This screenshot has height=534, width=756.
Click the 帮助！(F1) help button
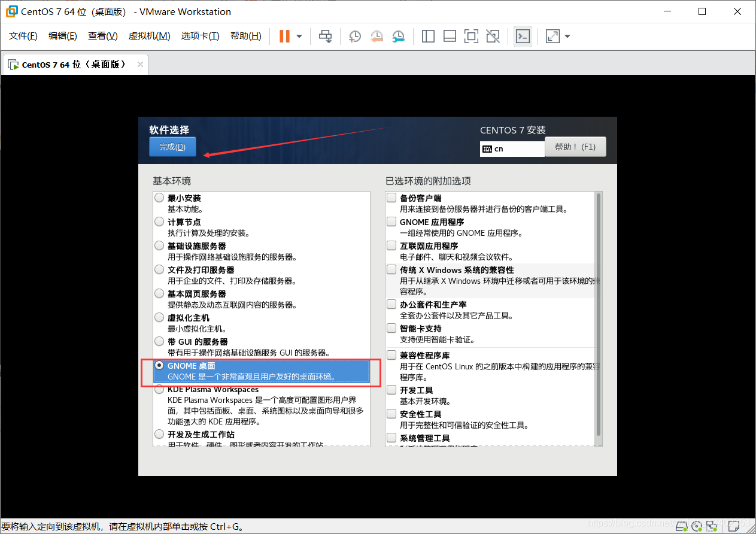tap(575, 147)
